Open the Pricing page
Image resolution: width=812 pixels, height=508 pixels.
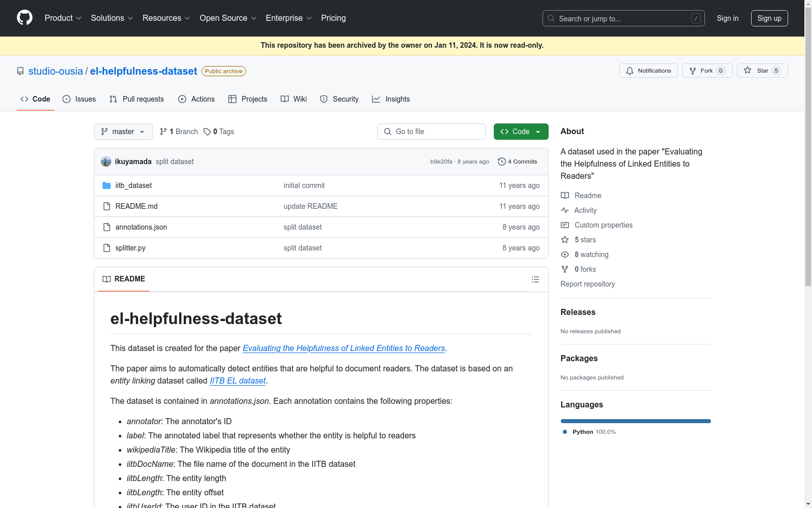[x=333, y=18]
